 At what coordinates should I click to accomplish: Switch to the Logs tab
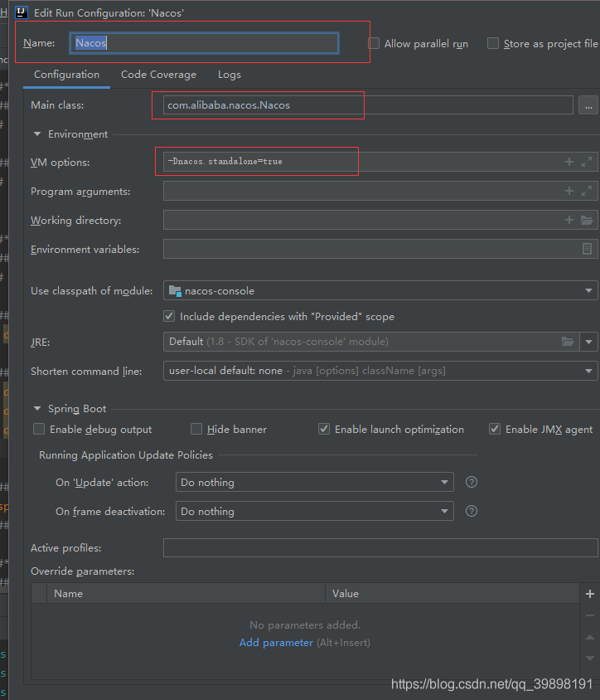230,75
